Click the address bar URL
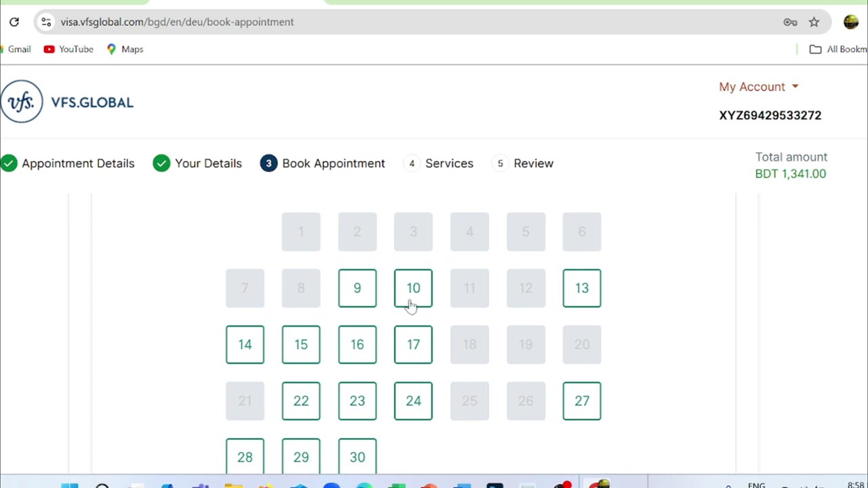The image size is (868, 488). [177, 22]
